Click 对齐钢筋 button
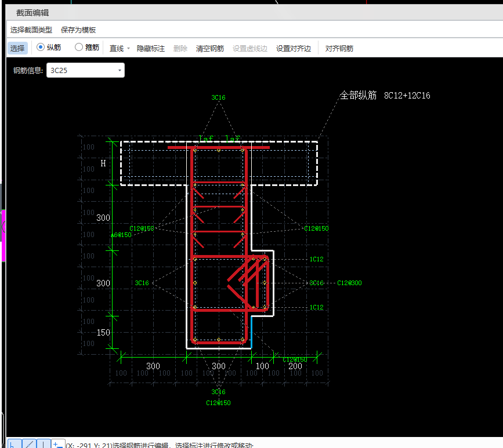Image resolution: width=503 pixels, height=448 pixels. [339, 48]
